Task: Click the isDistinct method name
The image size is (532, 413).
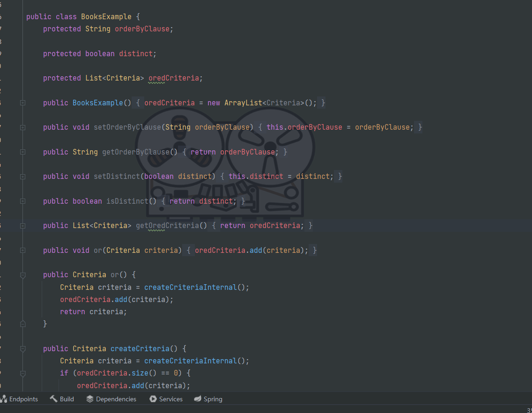Action: pyautogui.click(x=127, y=201)
